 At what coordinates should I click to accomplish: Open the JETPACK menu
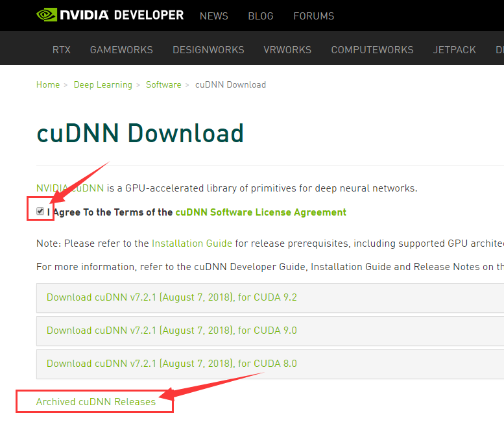point(454,50)
